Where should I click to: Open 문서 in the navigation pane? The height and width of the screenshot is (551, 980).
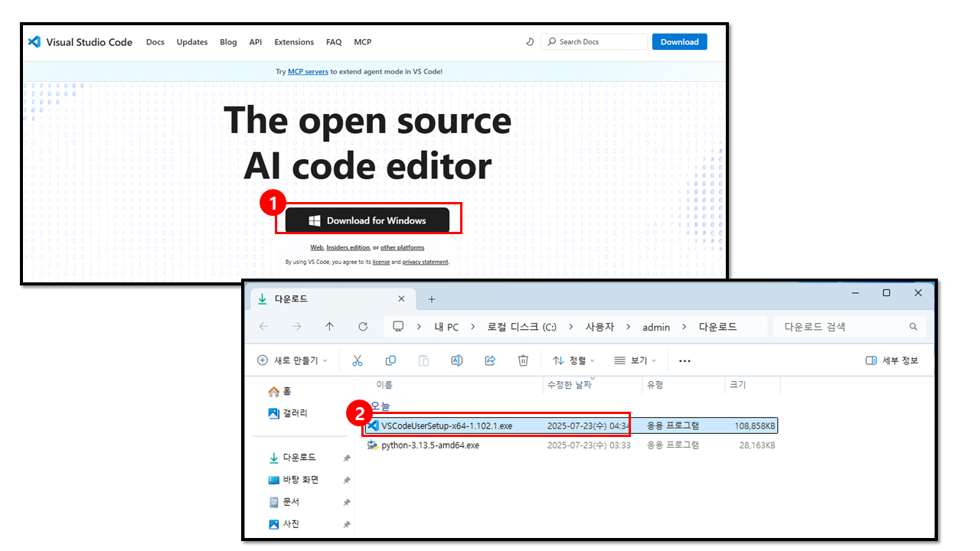[x=284, y=502]
